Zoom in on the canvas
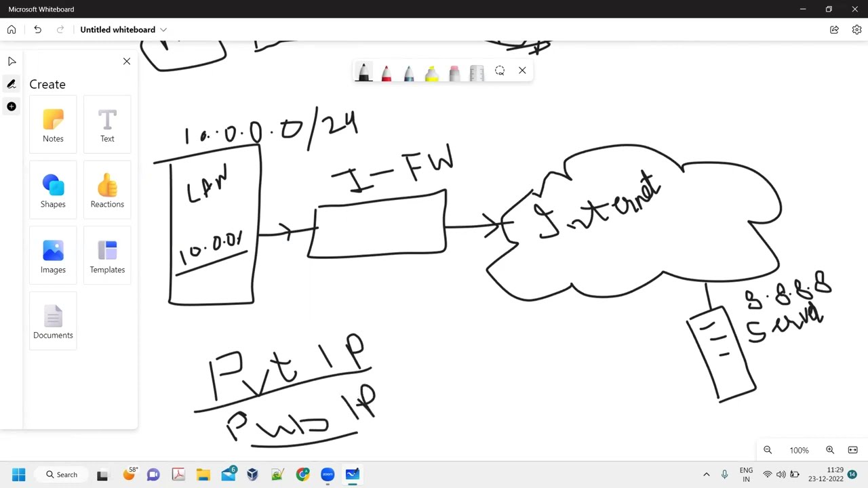868x488 pixels. pyautogui.click(x=830, y=450)
